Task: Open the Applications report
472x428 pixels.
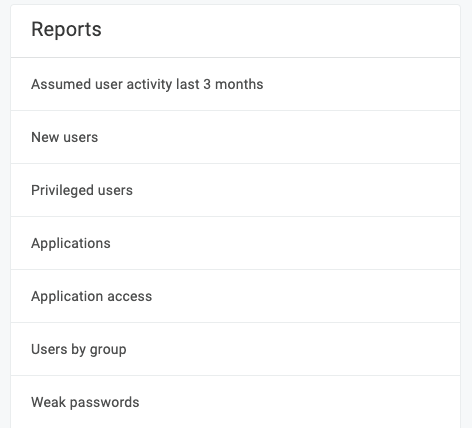Action: click(235, 243)
